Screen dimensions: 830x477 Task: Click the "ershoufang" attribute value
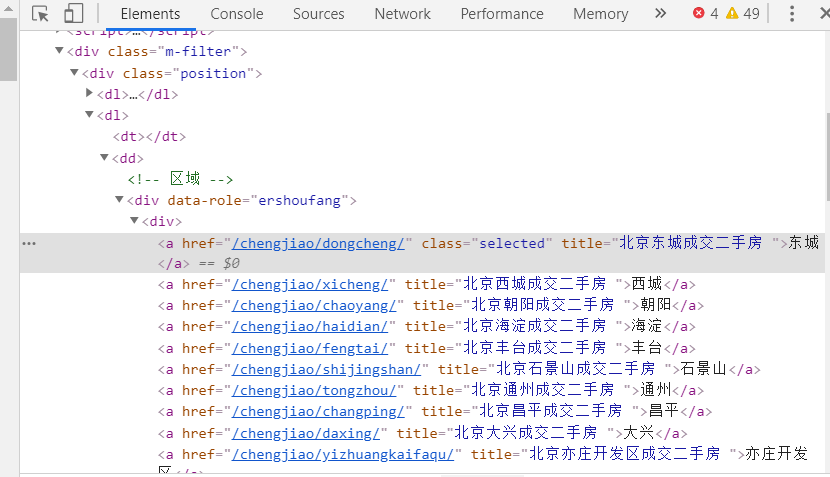tap(299, 201)
